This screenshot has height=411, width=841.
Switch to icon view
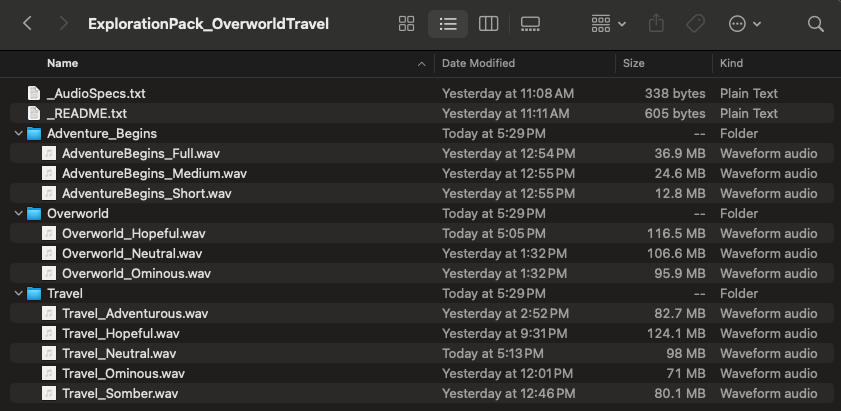click(407, 23)
